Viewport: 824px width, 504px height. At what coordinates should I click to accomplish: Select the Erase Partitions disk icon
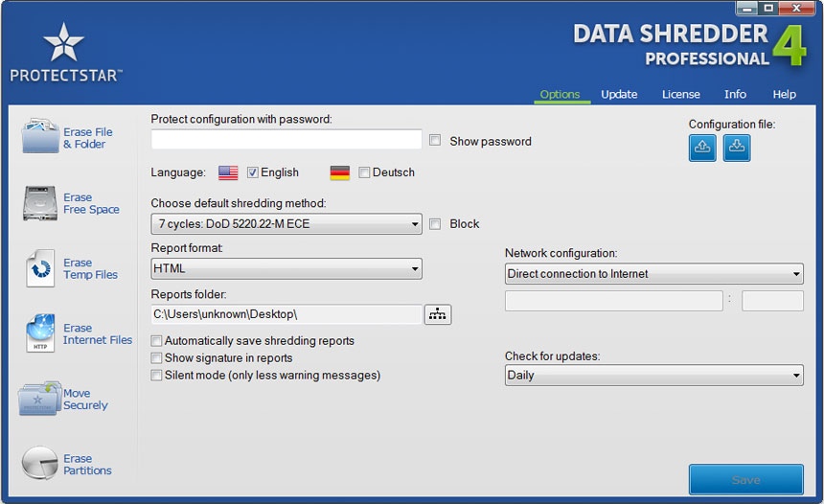(39, 463)
